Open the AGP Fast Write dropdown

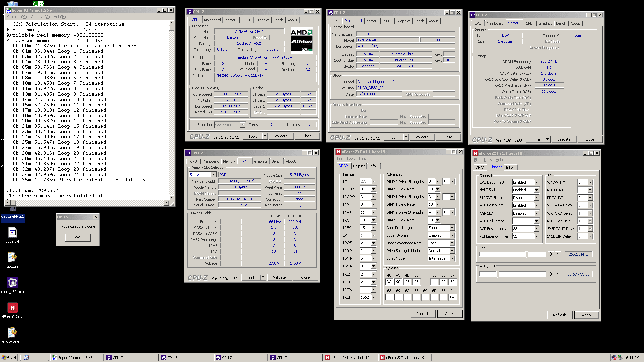pyautogui.click(x=536, y=205)
